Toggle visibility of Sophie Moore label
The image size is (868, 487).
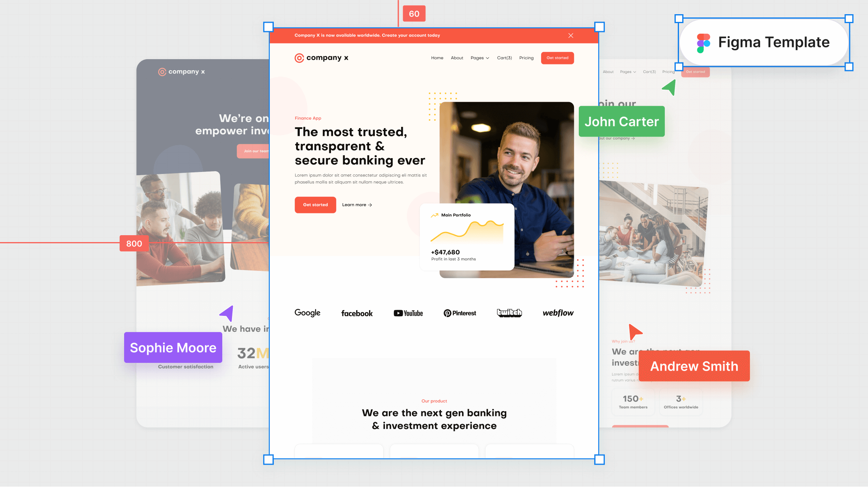[172, 348]
